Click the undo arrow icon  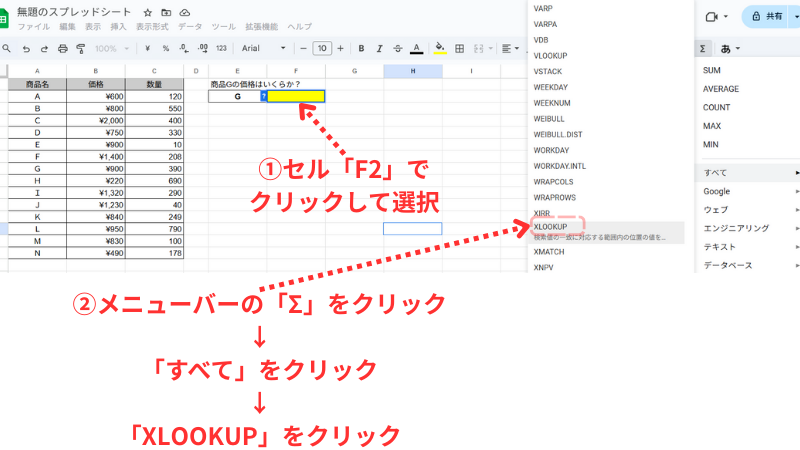click(x=26, y=48)
